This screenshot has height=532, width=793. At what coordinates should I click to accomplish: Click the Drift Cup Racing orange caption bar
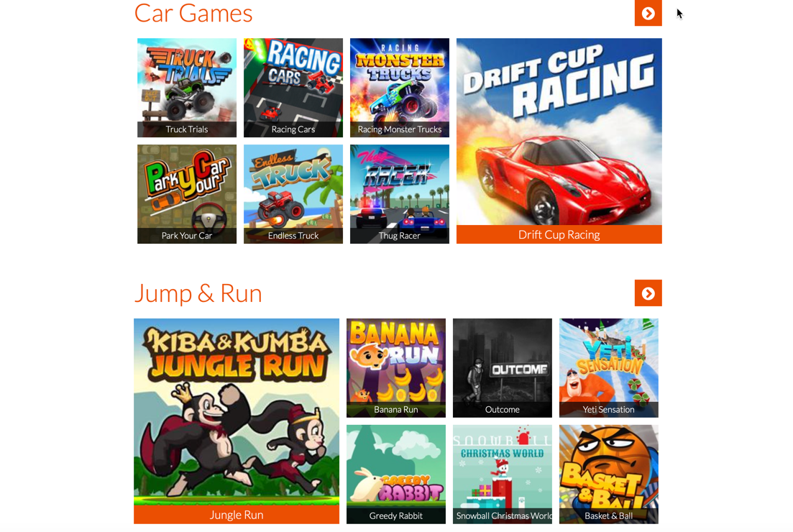tap(559, 234)
